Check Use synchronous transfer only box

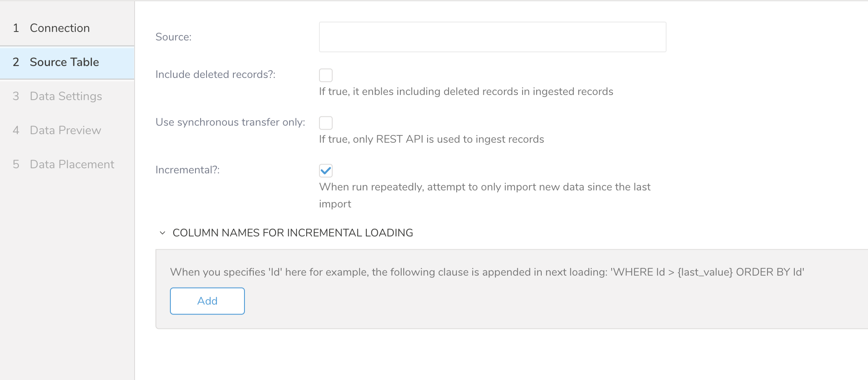coord(326,123)
